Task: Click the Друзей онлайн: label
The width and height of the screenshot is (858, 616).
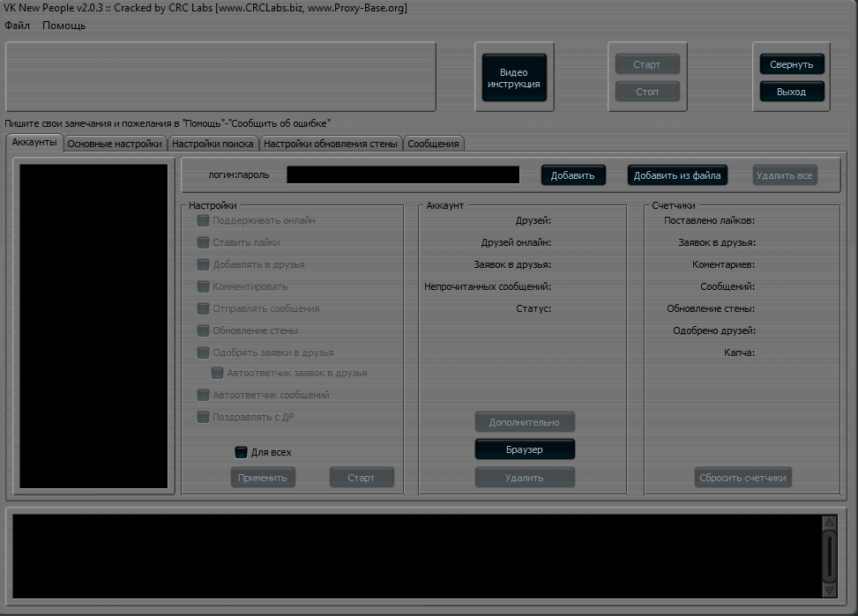Action: click(516, 242)
